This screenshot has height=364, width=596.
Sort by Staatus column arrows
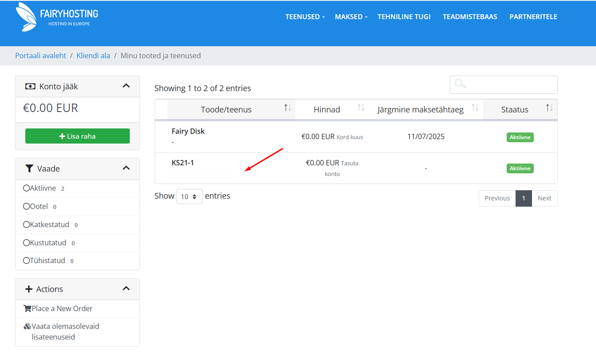tap(550, 108)
